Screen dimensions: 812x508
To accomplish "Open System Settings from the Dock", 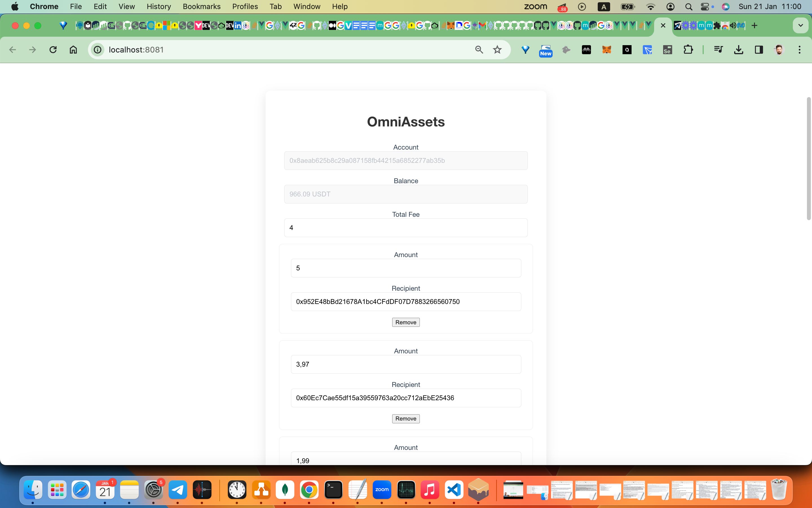I will (x=153, y=490).
